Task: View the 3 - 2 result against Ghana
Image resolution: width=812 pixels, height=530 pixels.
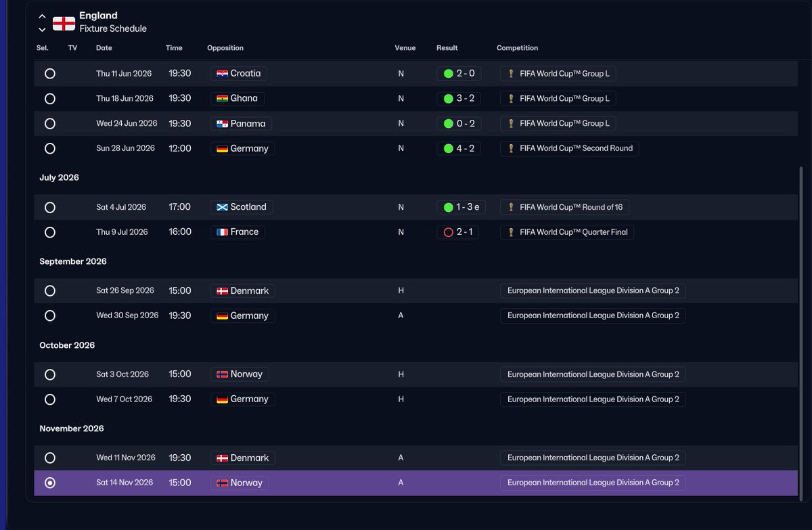Action: [459, 98]
